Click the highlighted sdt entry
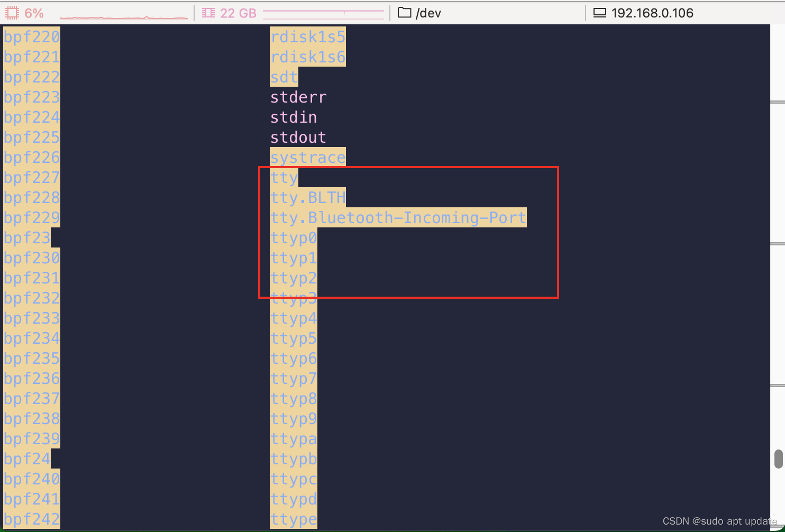This screenshot has height=532, width=785. pos(284,77)
